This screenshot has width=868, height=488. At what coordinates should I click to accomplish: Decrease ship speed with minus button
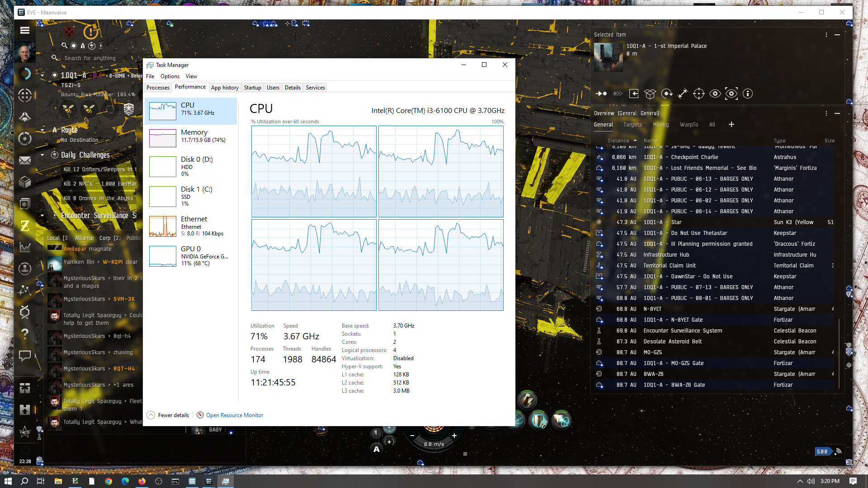(412, 436)
